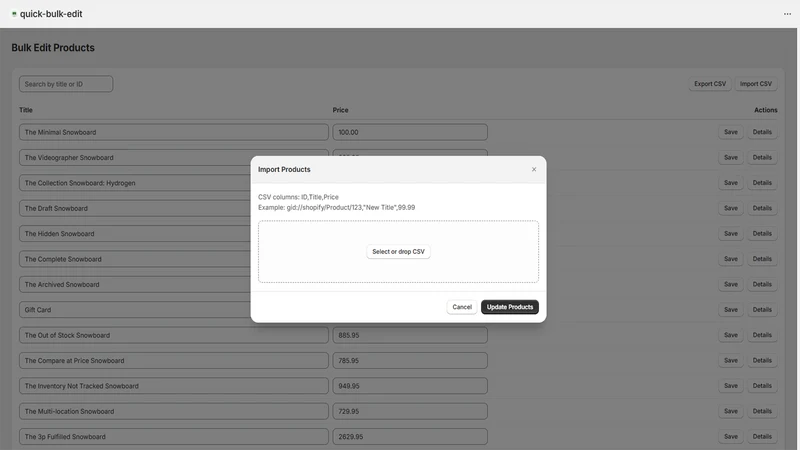Cancel the import dialog

point(462,307)
